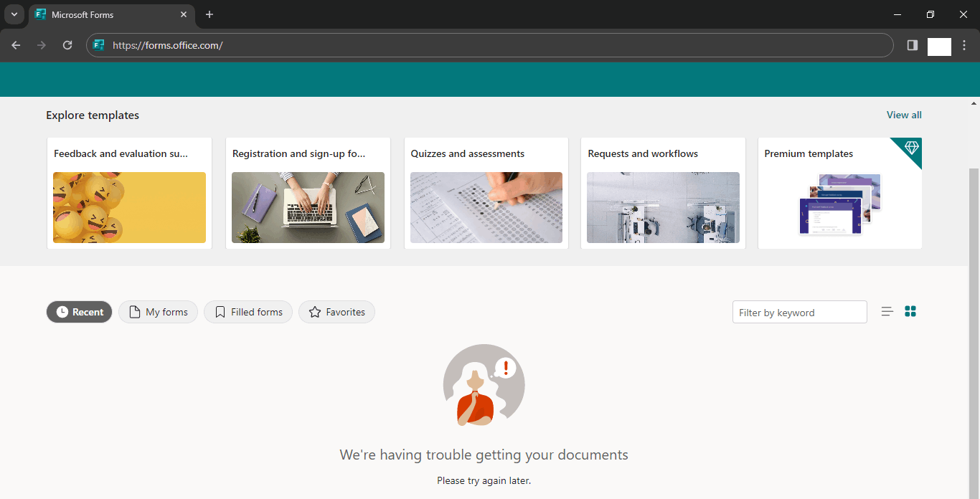Open the Quizzes and assessments template
980x499 pixels.
pos(486,194)
